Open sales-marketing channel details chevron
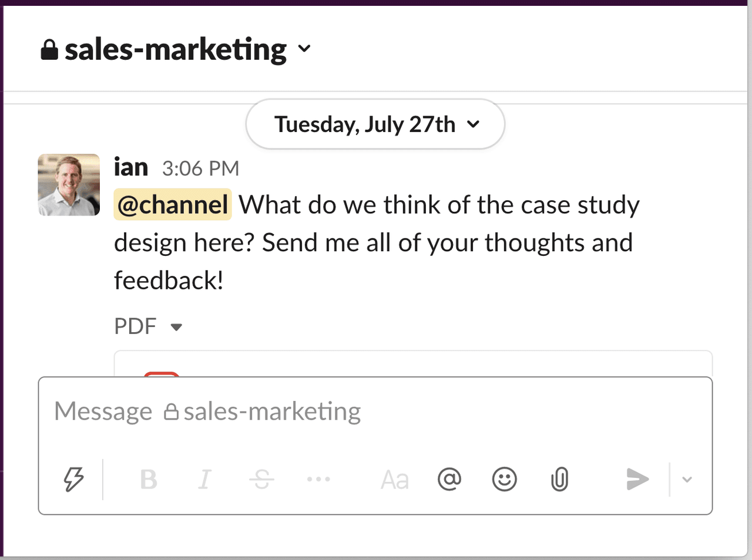 tap(304, 49)
